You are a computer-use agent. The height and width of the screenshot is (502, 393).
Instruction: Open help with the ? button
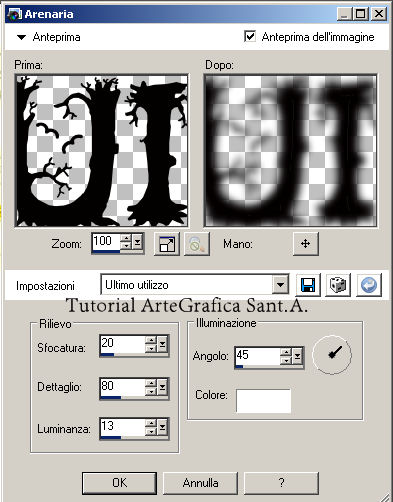click(x=281, y=483)
